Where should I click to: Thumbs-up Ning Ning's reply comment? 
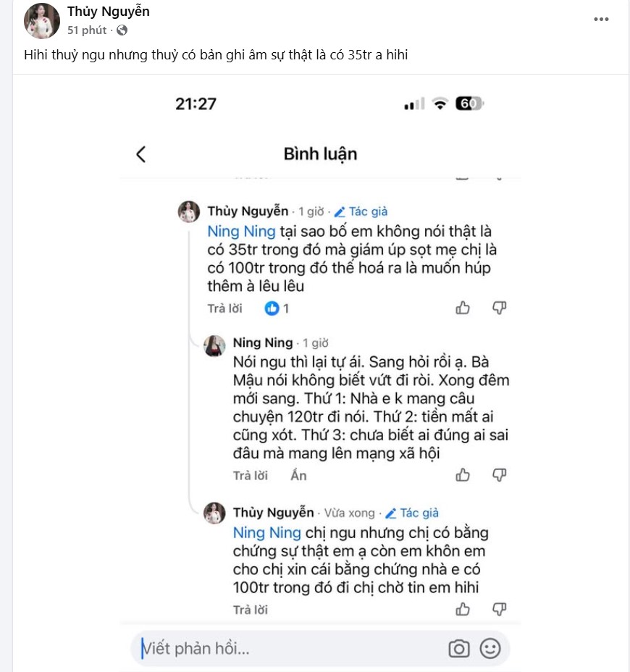click(x=463, y=475)
